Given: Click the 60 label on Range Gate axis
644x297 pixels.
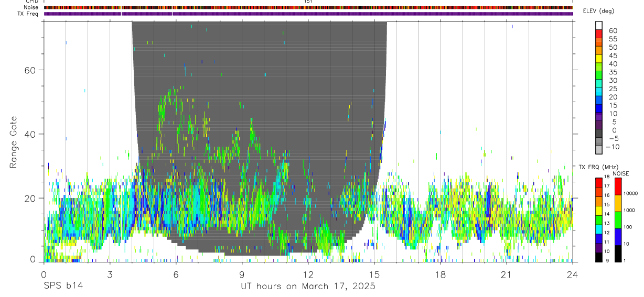Looking at the screenshot, I should tap(31, 70).
